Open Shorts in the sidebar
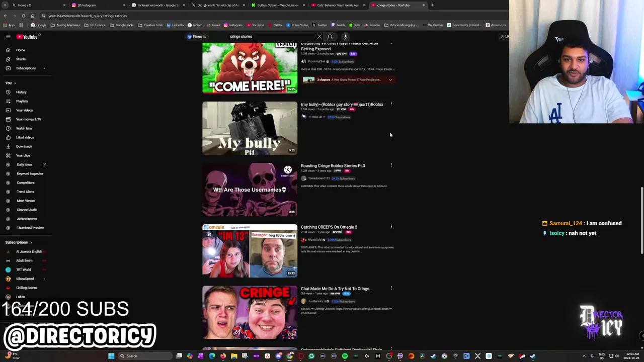644x362 pixels. pos(20,59)
